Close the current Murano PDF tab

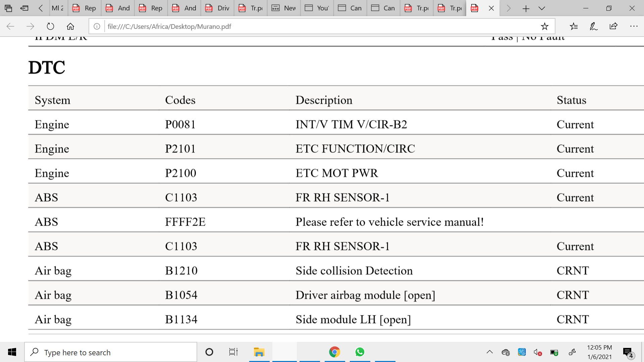[491, 8]
